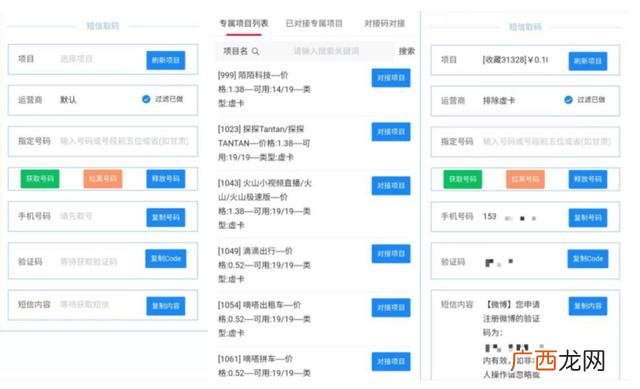Viewport: 640px width, 389px height.
Task: Click the [1023] 探探Tantan list entry text
Action: click(264, 143)
